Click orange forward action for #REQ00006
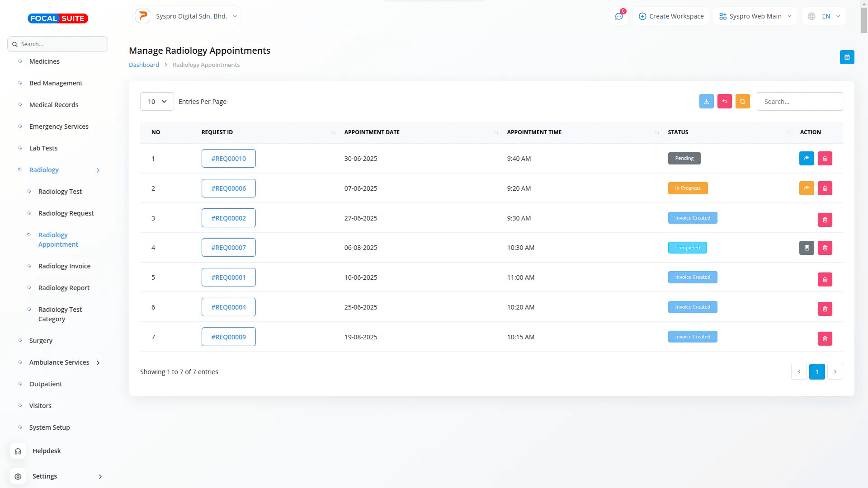This screenshot has height=488, width=868. point(806,188)
